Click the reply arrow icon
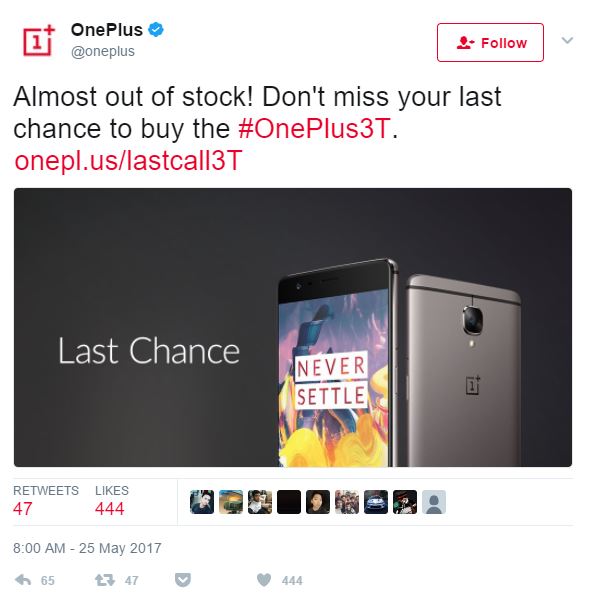Viewport: 601px width, 607px height. pyautogui.click(x=23, y=580)
